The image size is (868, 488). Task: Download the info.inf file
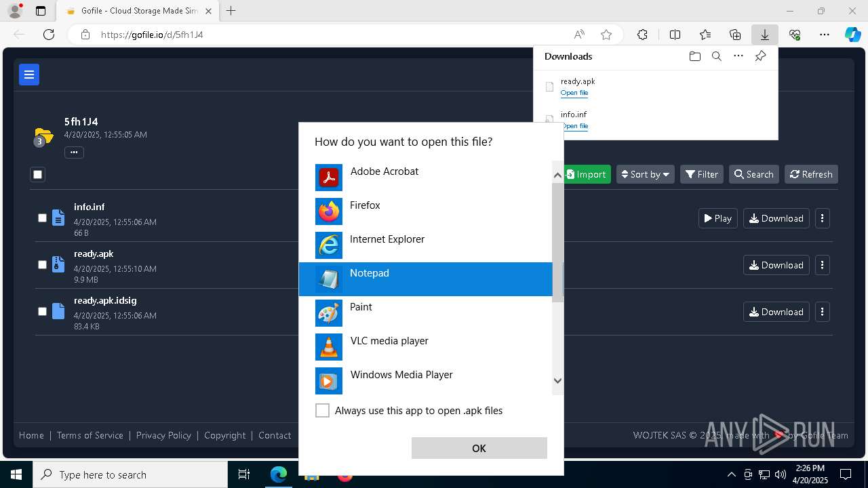776,218
